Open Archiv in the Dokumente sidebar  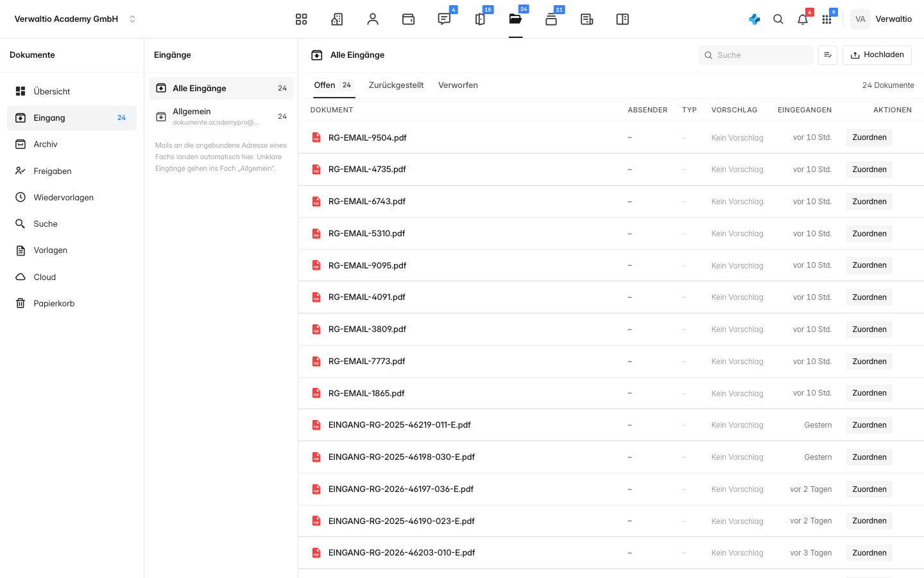[x=72, y=144]
